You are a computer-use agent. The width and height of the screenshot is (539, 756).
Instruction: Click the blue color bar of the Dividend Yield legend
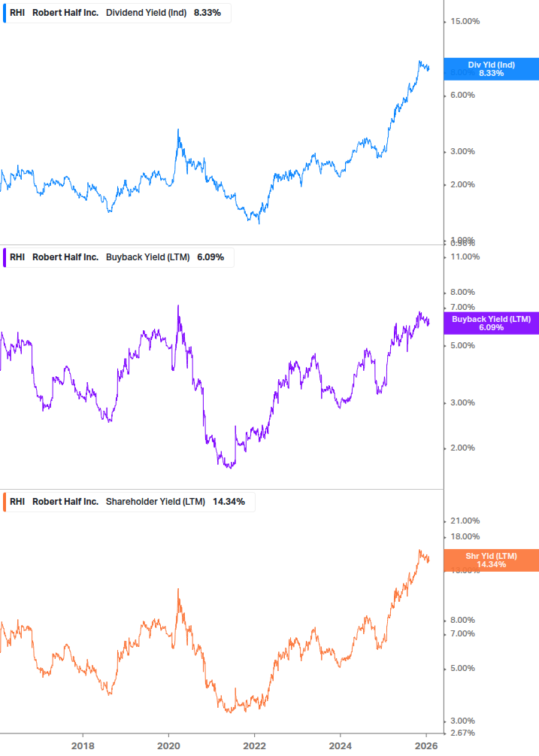[5, 13]
